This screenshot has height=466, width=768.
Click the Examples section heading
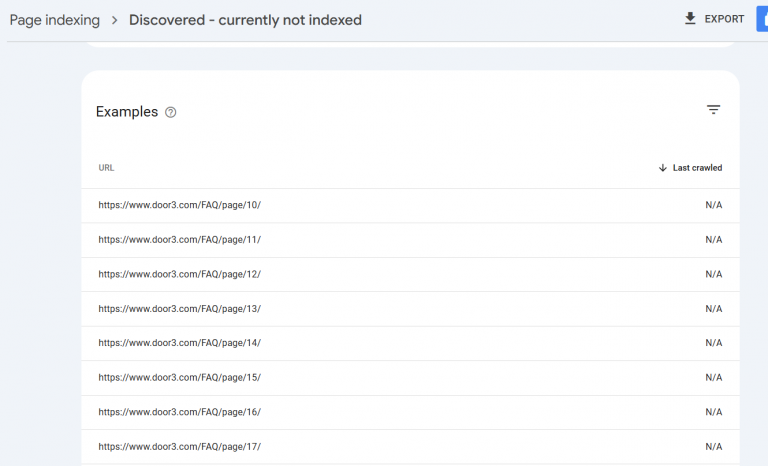pyautogui.click(x=127, y=112)
